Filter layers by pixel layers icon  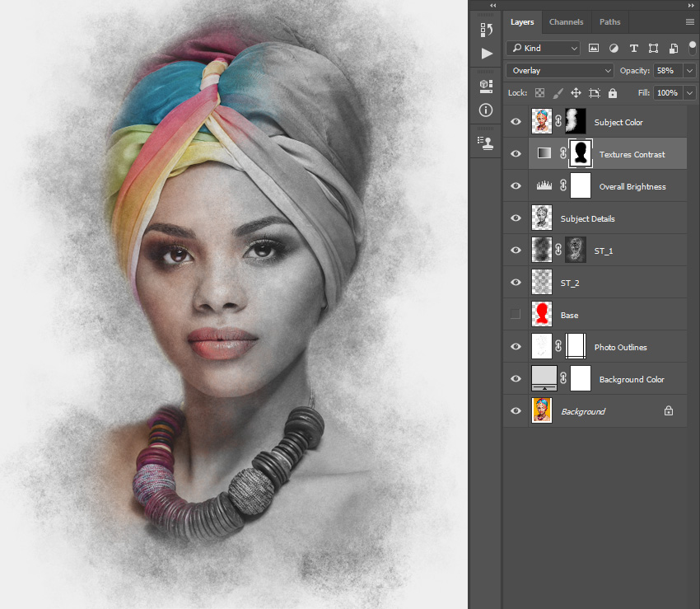(593, 49)
